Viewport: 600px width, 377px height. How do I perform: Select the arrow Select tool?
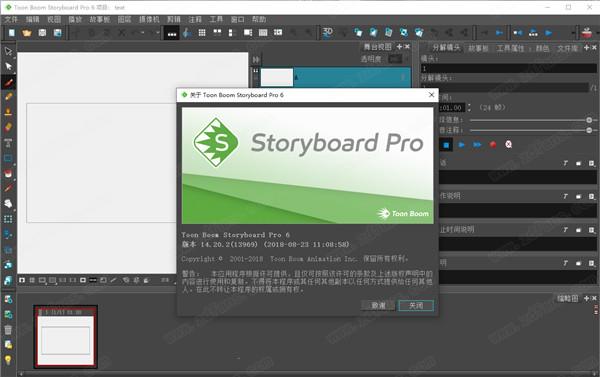(x=8, y=67)
